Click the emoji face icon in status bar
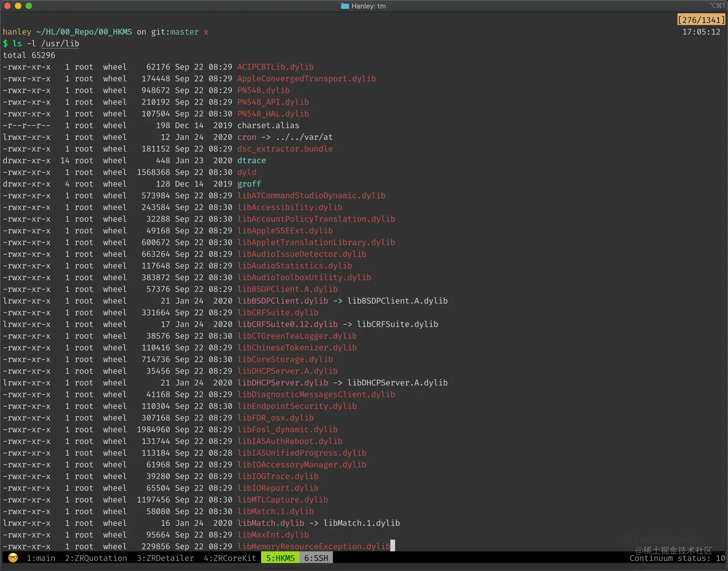Image resolution: width=728 pixels, height=571 pixels. [x=13, y=558]
